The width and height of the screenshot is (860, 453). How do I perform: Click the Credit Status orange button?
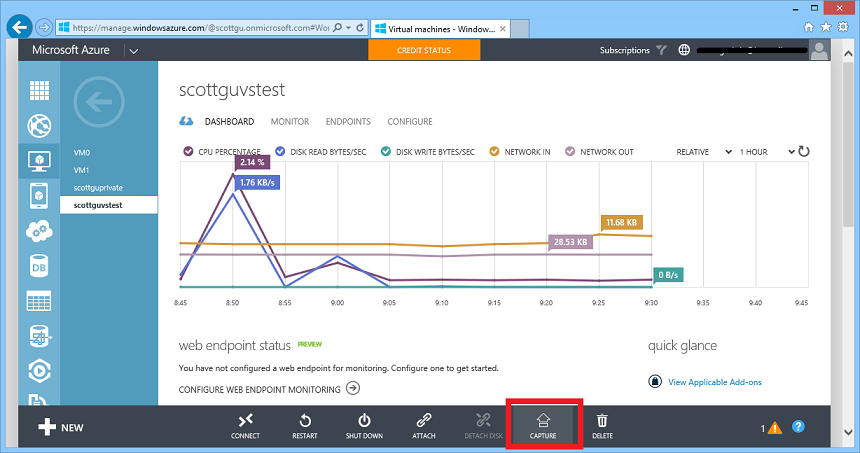tap(424, 50)
